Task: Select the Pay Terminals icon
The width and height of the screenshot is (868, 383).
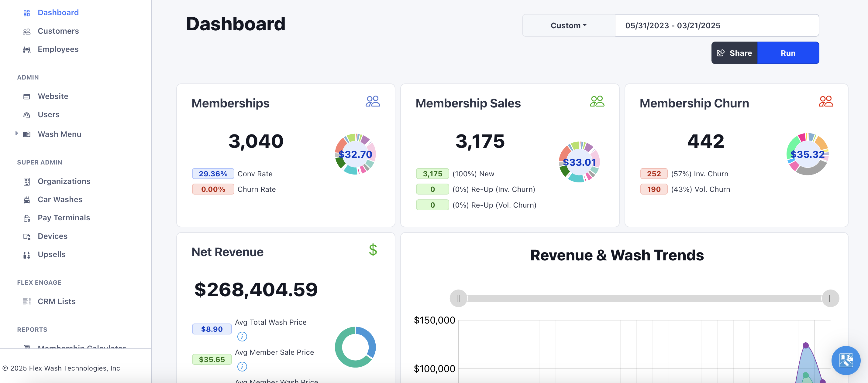Action: [x=27, y=218]
